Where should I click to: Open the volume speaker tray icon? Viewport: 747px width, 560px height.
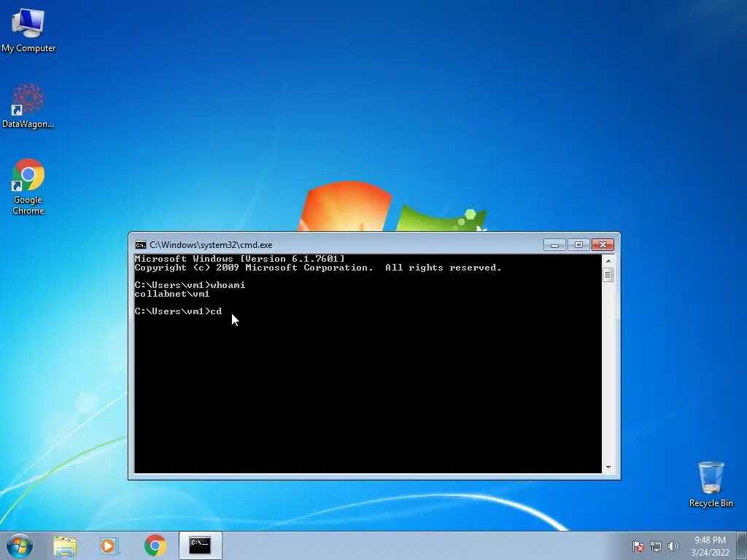point(673,546)
